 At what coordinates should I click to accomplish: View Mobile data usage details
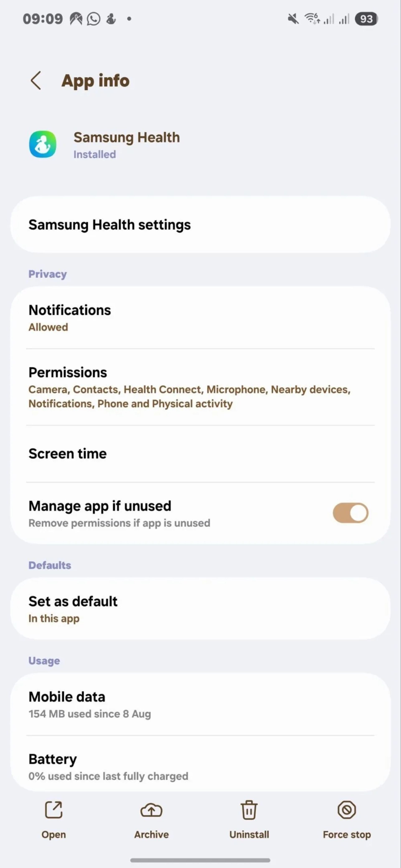200,703
